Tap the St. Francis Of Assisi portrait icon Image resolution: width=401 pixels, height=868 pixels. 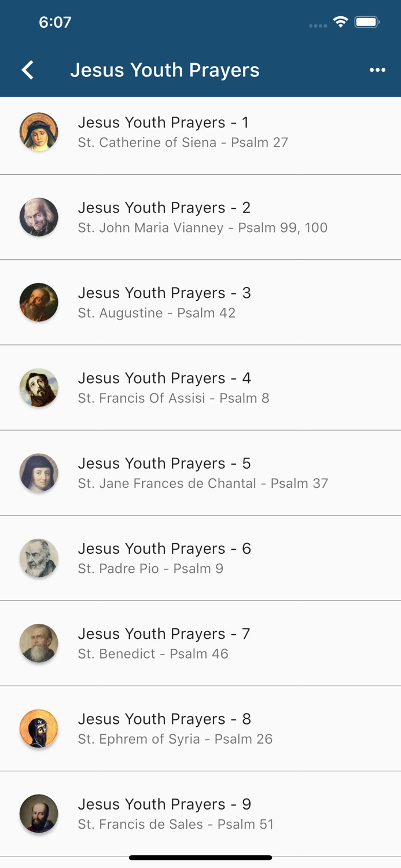tap(39, 388)
